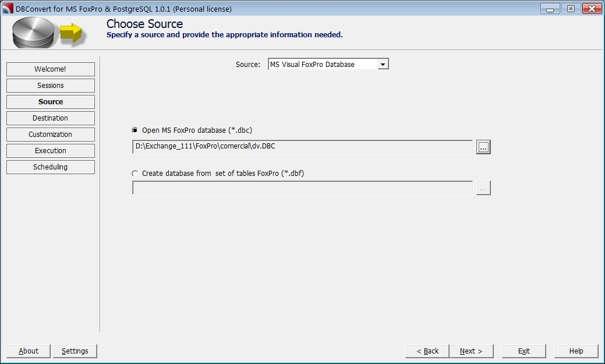The width and height of the screenshot is (605, 364).
Task: Click the DBConvert app icon in title bar
Action: tap(8, 8)
